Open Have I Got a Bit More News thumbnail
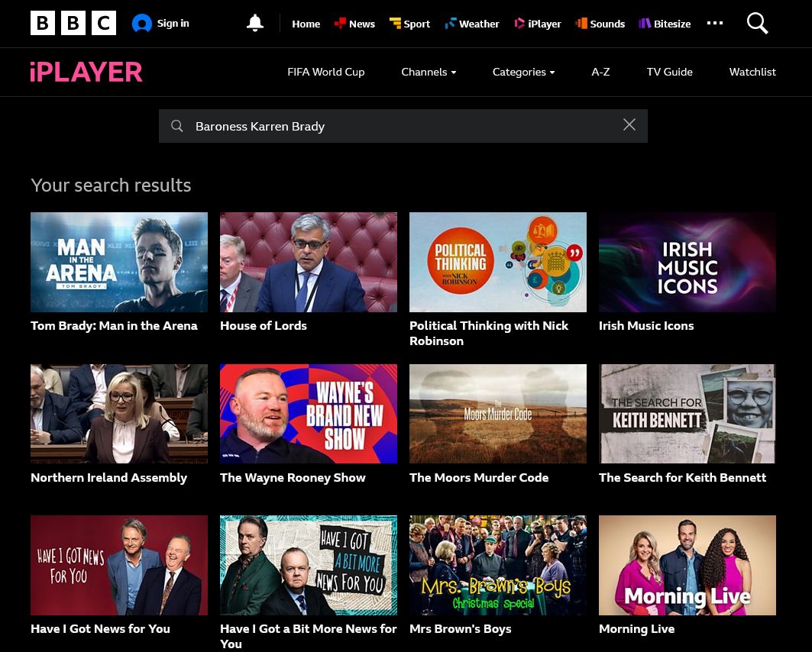Screen dimensions: 812x652 click(x=309, y=565)
